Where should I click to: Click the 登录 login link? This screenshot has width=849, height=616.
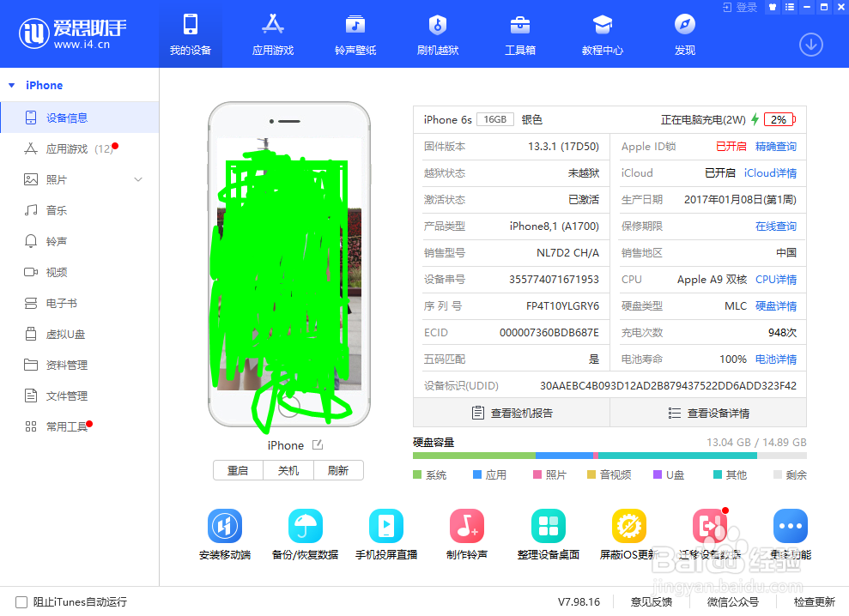click(740, 7)
